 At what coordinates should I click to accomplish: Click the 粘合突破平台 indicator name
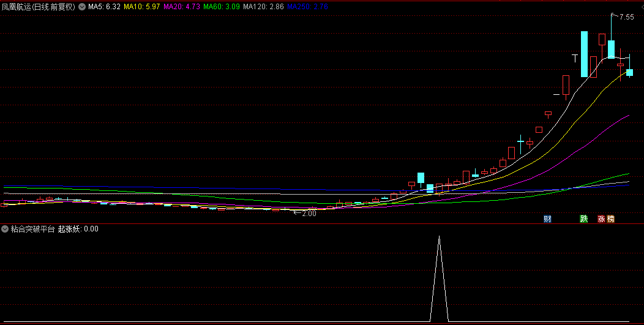tap(32, 229)
